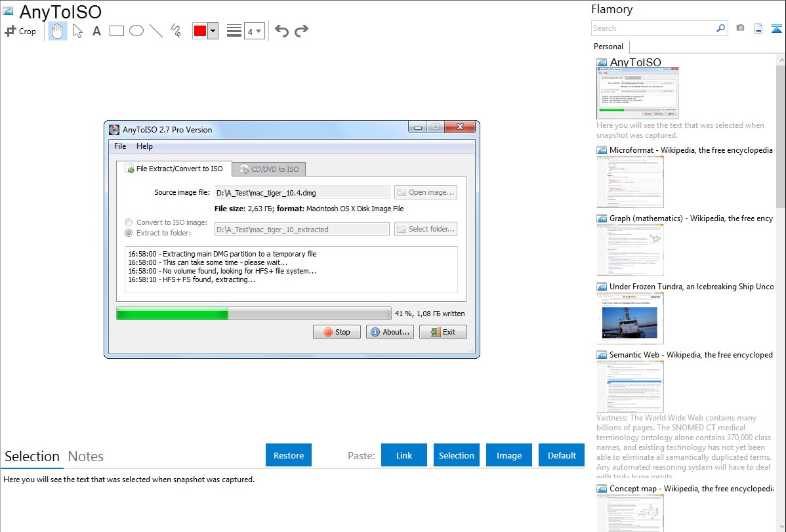
Task: Select the CD/DVD to ISO tab
Action: 269,169
